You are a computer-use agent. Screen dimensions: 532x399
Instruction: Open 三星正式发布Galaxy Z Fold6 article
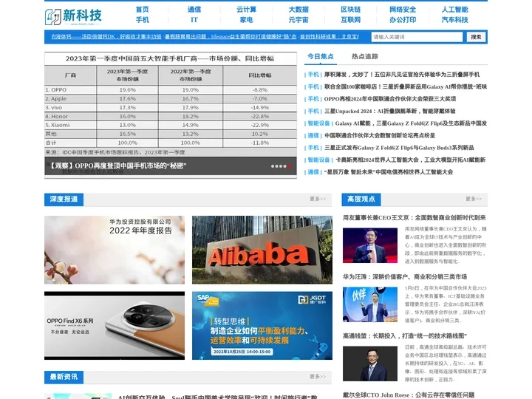pos(399,148)
